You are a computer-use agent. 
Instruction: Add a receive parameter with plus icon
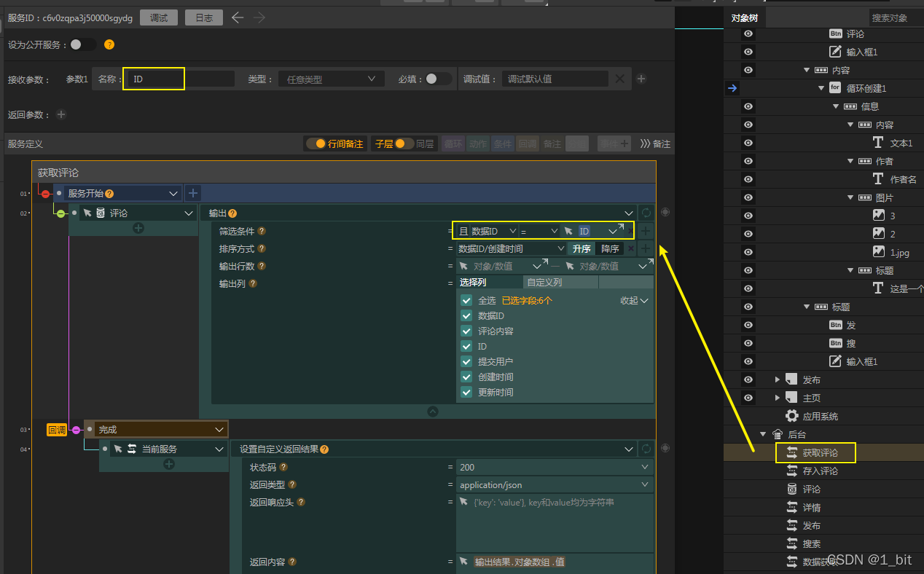(x=641, y=79)
